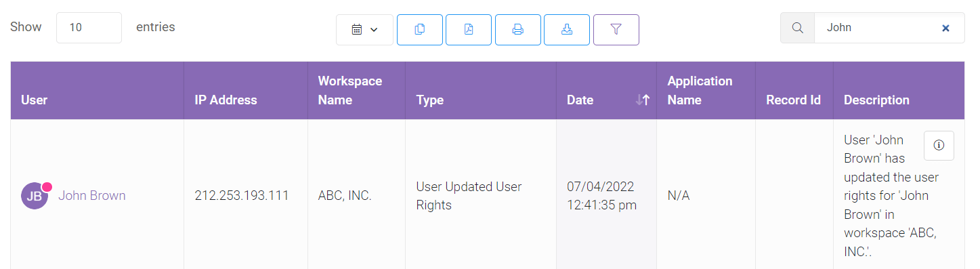This screenshot has height=269, width=980.
Task: Click the print icon button
Action: pos(518,30)
